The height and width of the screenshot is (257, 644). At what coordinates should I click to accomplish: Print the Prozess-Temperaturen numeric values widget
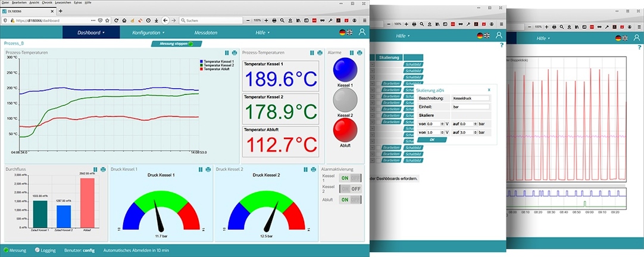click(320, 52)
